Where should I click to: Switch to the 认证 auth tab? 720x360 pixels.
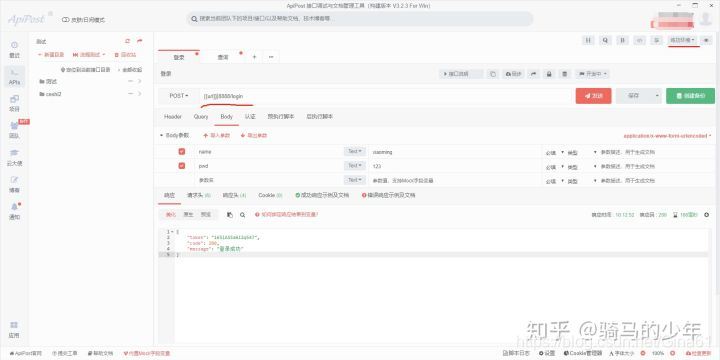click(250, 117)
